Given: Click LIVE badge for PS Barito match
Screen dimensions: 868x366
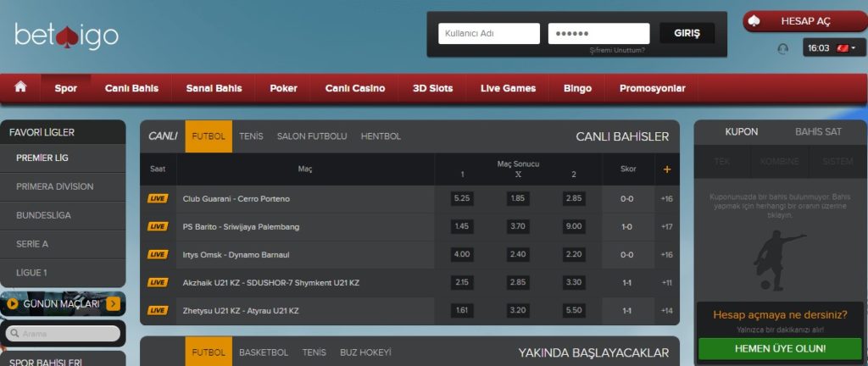Looking at the screenshot, I should click(158, 226).
